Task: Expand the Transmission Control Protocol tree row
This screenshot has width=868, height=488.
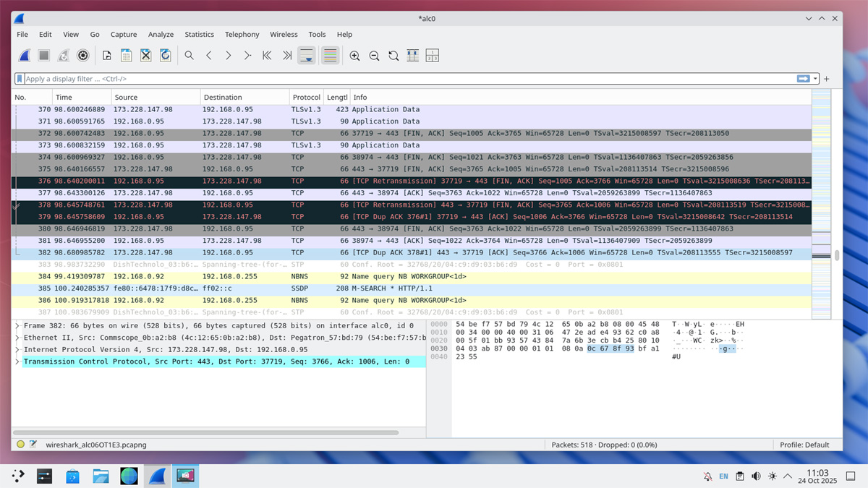Action: [17, 361]
